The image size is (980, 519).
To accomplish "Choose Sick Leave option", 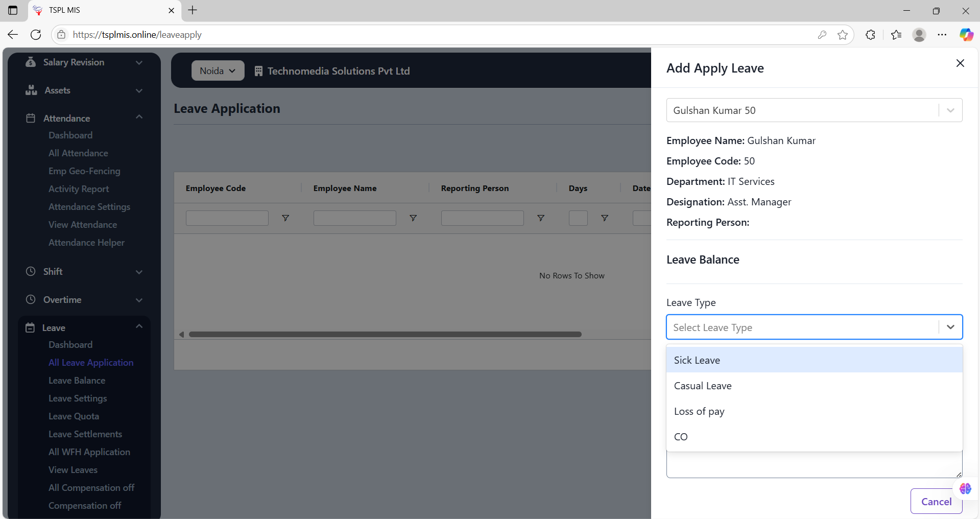I will (814, 360).
